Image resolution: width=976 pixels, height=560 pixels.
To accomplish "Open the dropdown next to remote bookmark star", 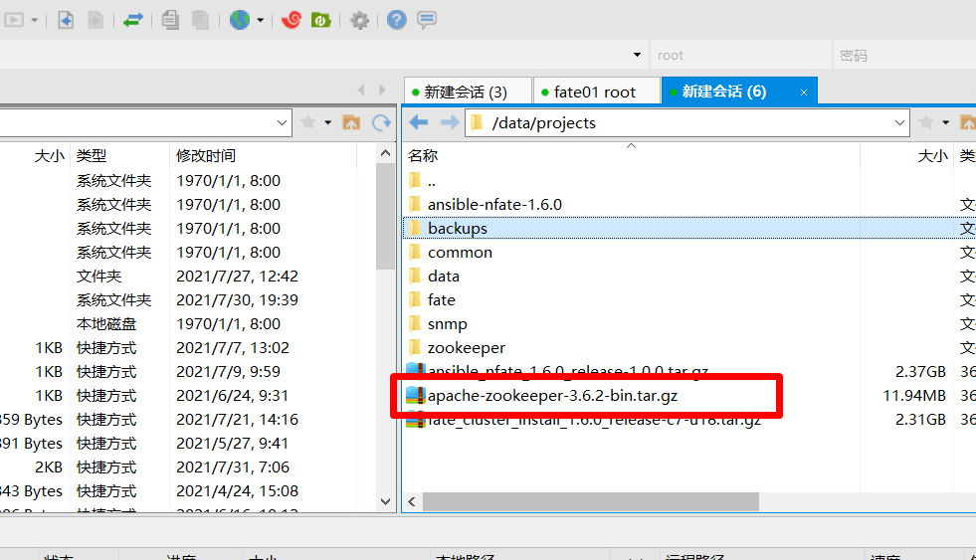I will 945,123.
